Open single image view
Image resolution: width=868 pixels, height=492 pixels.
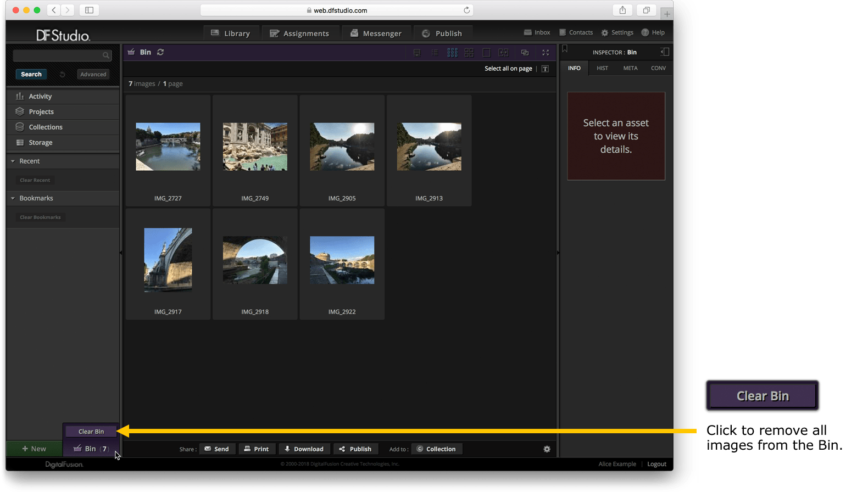pos(486,53)
